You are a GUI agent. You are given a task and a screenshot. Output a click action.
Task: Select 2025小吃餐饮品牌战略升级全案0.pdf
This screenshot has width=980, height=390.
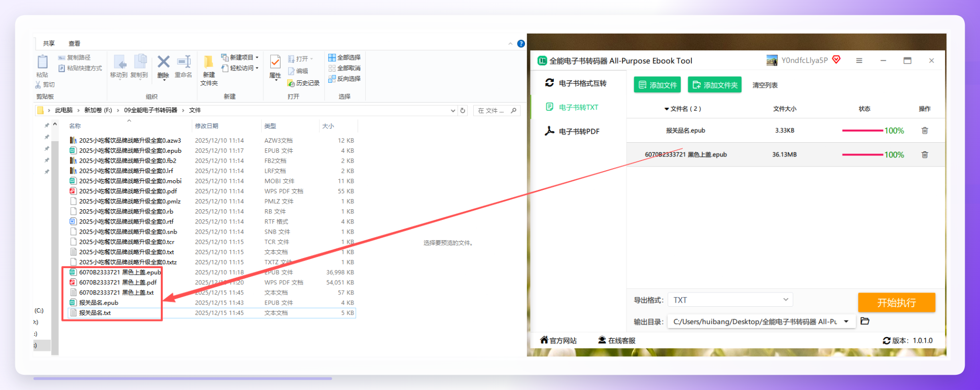(x=128, y=191)
